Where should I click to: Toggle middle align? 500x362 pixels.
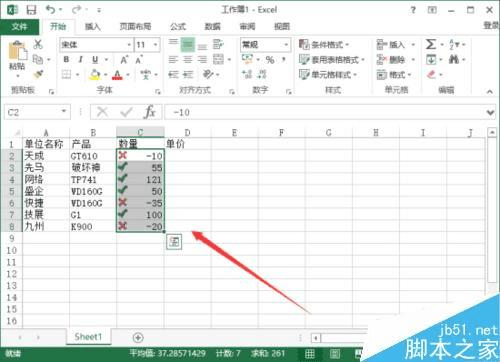[188, 45]
